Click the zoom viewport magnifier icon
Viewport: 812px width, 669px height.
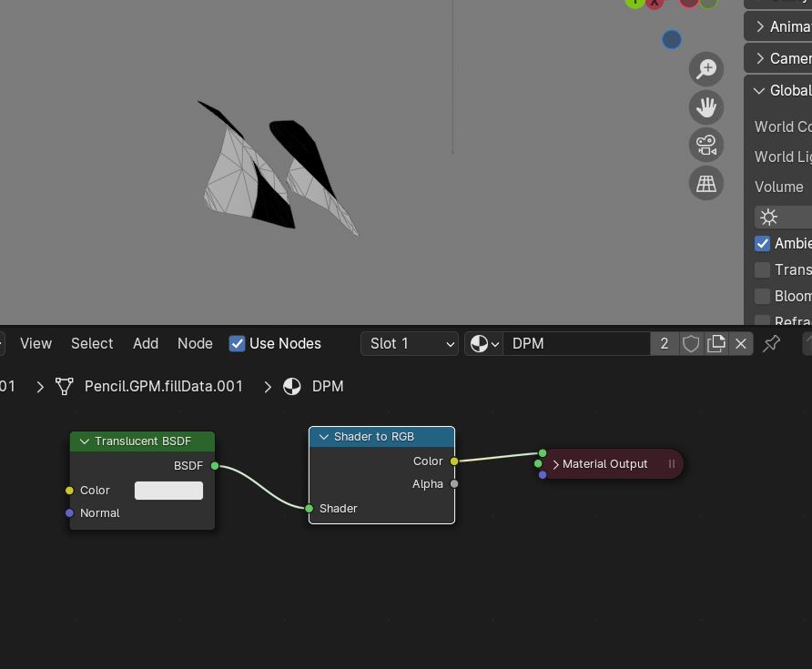point(705,69)
